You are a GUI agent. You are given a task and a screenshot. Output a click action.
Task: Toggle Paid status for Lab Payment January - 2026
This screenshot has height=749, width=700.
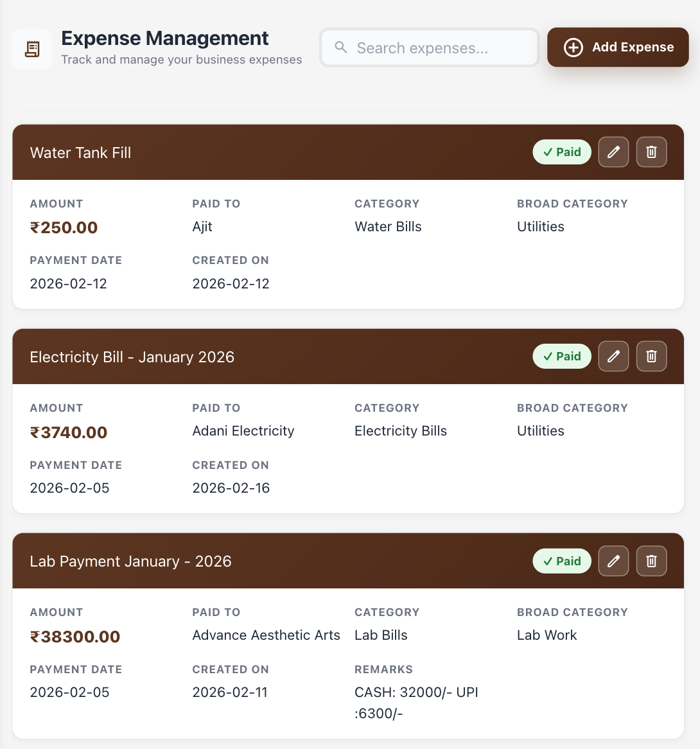tap(562, 561)
